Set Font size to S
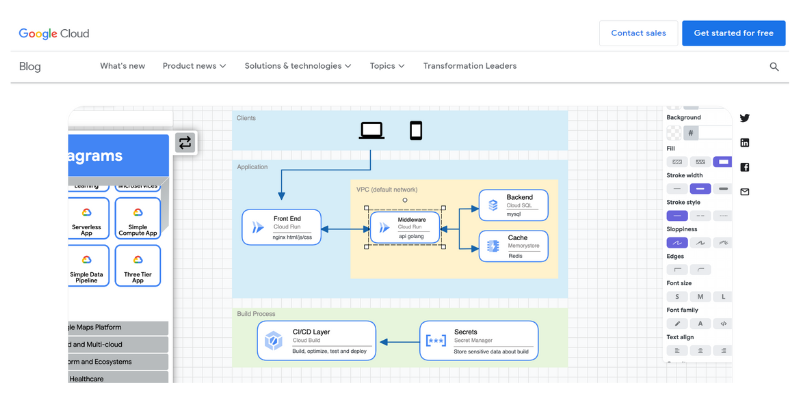The width and height of the screenshot is (800, 400). tap(677, 296)
